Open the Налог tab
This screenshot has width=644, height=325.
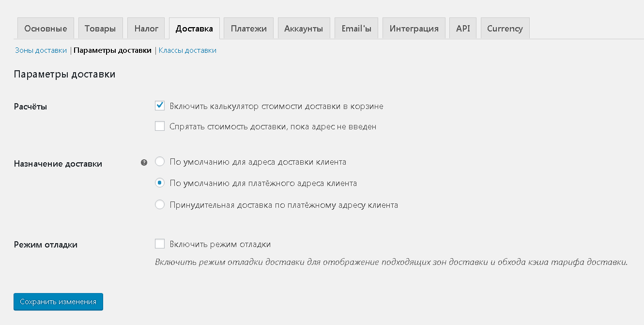coord(146,28)
